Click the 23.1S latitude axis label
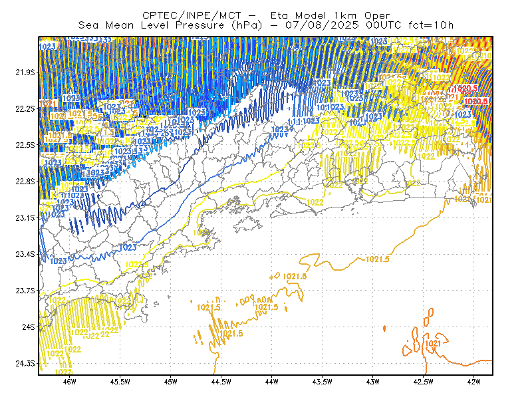This screenshot has height=411, width=532. pyautogui.click(x=25, y=217)
